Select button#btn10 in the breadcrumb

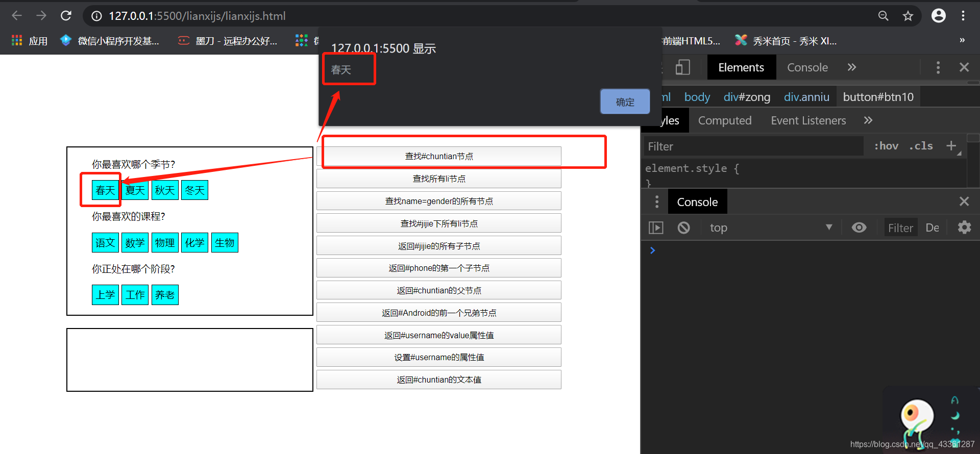pos(878,97)
